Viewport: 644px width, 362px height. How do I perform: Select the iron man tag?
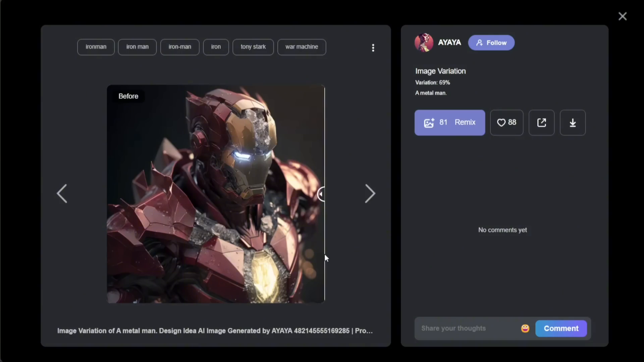137,47
